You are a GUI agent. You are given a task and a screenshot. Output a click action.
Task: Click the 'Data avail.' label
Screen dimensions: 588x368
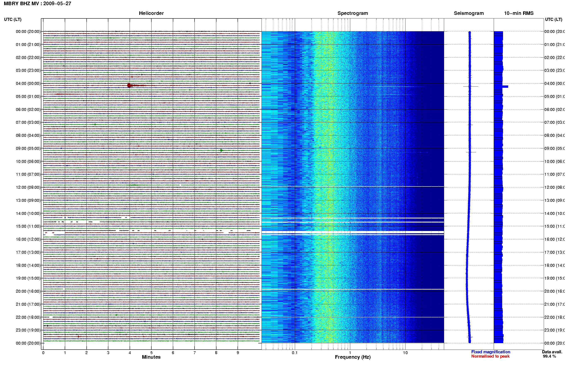552,352
